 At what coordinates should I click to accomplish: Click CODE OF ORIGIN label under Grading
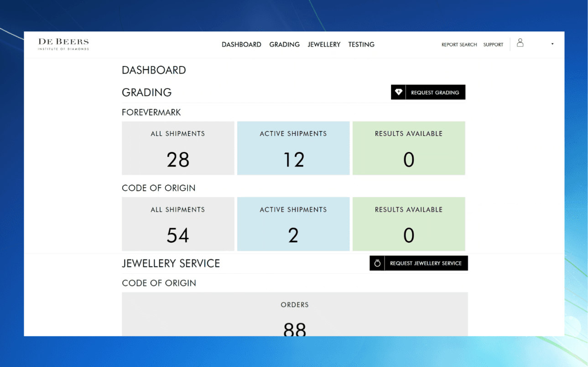pyautogui.click(x=159, y=188)
